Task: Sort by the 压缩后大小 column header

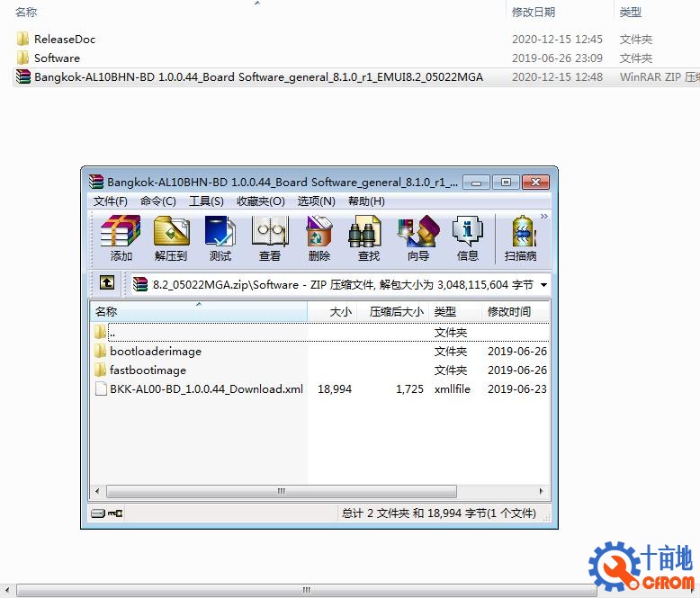Action: 395,311
